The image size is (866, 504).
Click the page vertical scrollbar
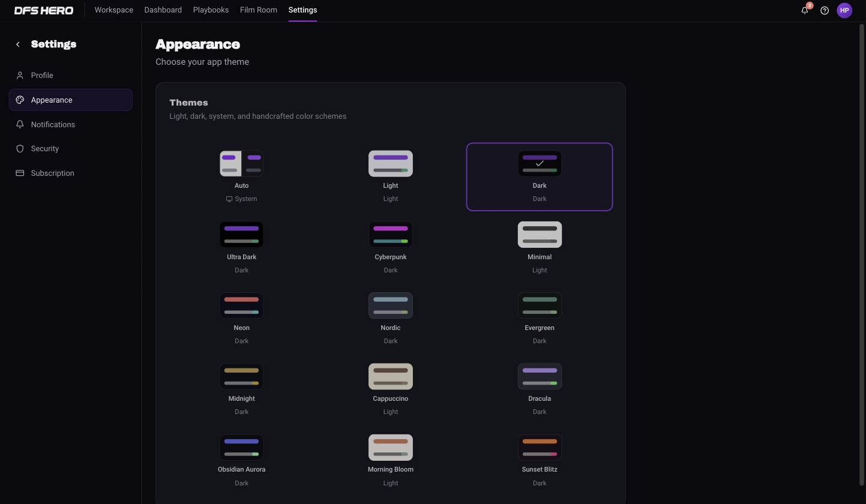point(862,255)
